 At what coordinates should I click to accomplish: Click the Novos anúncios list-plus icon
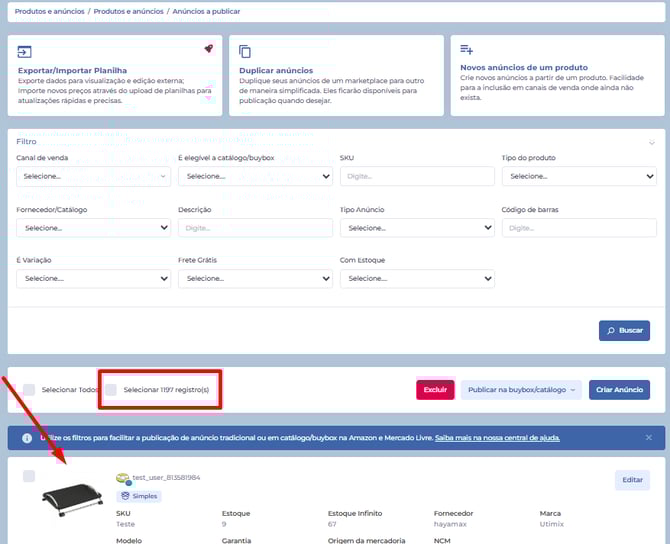[466, 49]
